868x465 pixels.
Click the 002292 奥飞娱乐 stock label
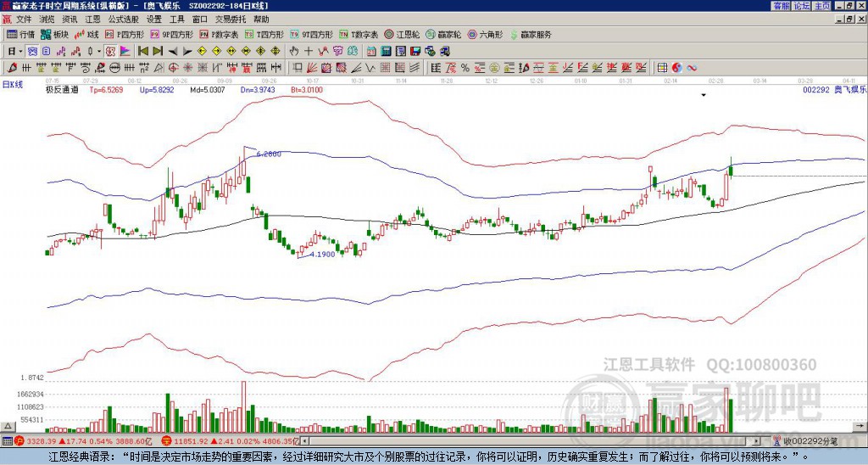[x=835, y=89]
